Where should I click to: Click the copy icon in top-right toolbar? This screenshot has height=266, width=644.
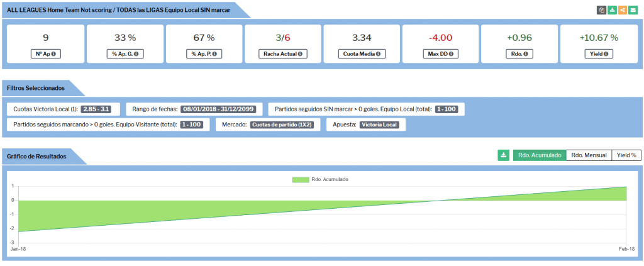601,10
